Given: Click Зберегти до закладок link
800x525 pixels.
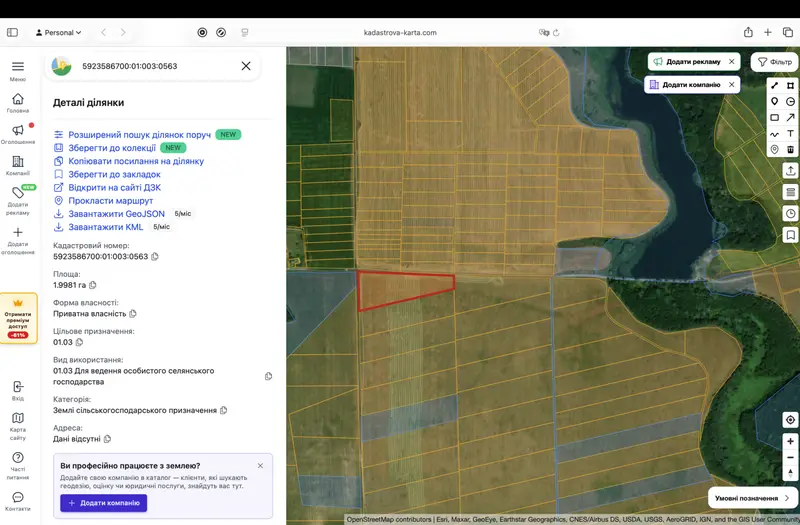Looking at the screenshot, I should pos(114,174).
